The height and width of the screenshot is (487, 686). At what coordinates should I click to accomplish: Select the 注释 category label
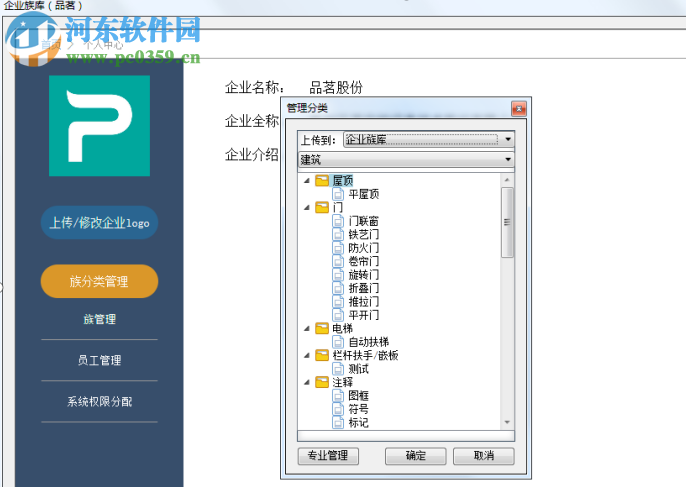coord(343,382)
